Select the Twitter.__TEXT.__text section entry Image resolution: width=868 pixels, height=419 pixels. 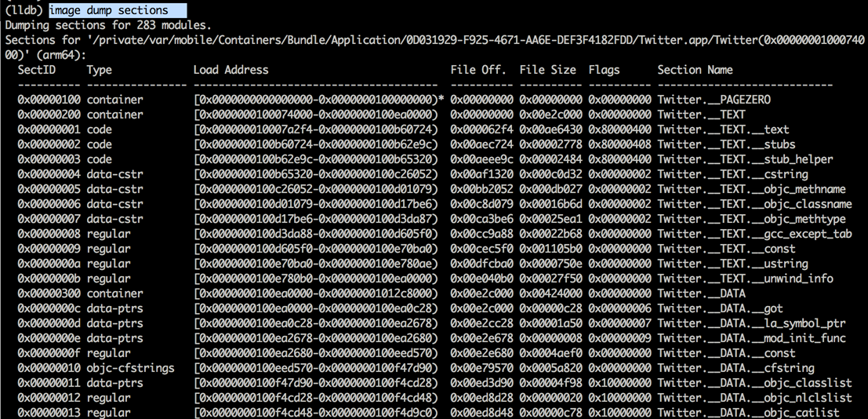point(723,129)
